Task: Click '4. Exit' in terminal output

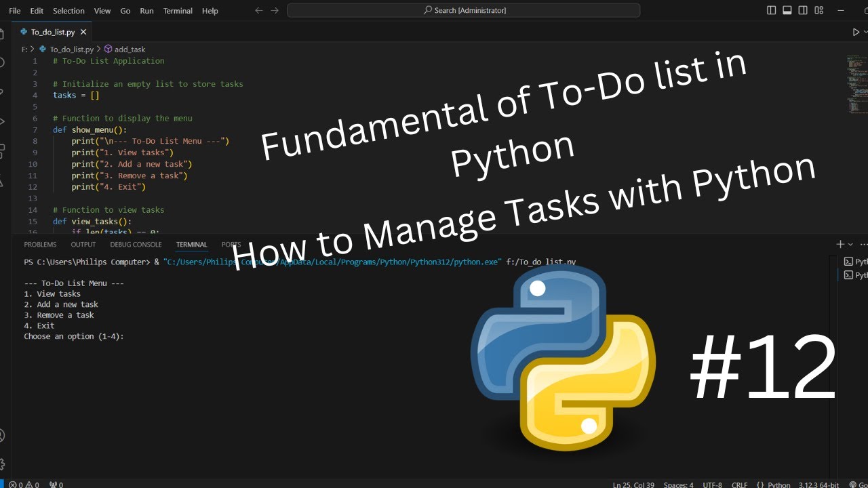Action: click(x=39, y=326)
